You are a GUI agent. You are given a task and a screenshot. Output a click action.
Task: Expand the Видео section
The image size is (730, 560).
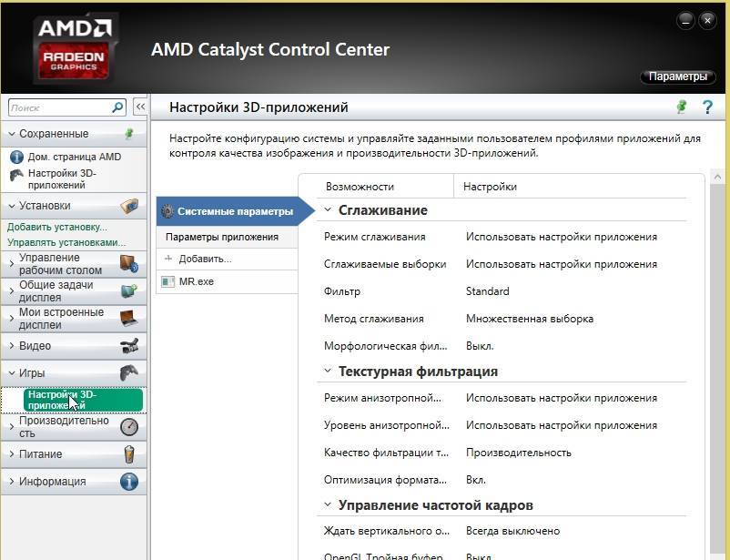12,346
